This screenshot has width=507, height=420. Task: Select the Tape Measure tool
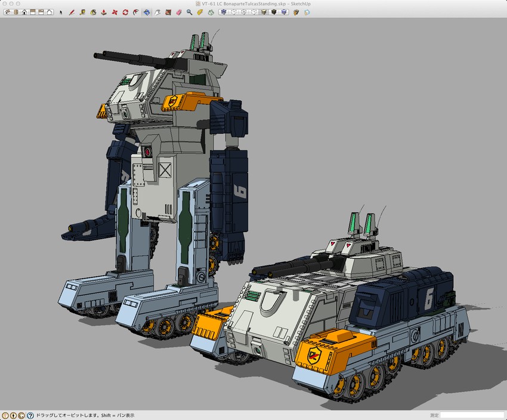(82, 13)
